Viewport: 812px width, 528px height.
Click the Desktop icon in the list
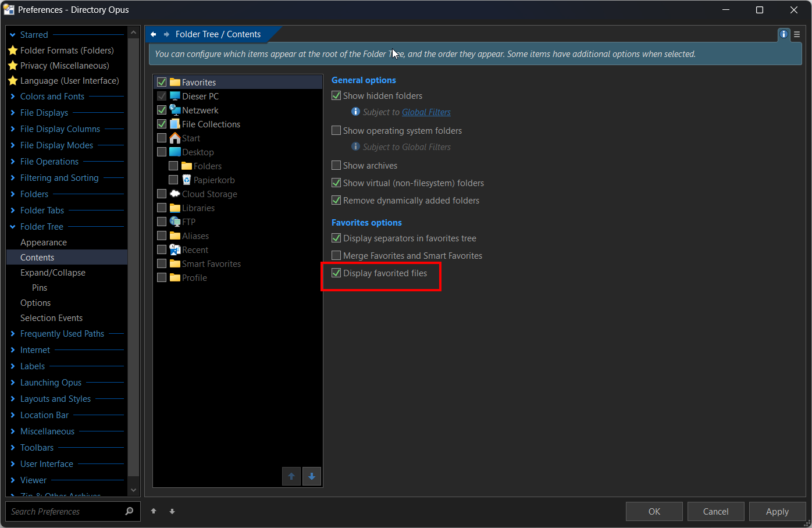(175, 152)
